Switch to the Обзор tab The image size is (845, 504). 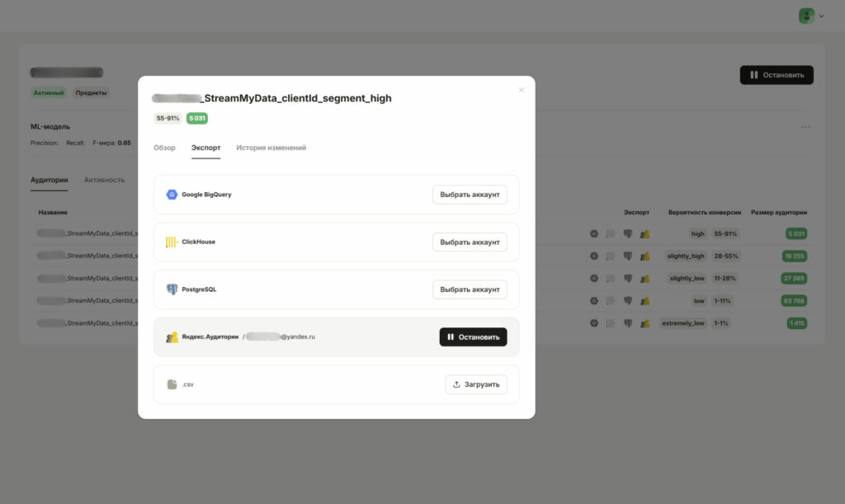(164, 148)
